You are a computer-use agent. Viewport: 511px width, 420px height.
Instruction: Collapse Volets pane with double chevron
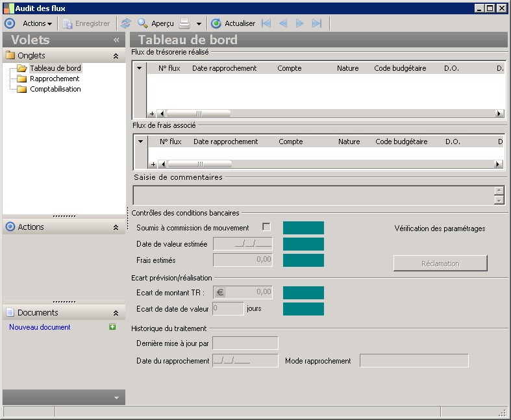(x=116, y=40)
